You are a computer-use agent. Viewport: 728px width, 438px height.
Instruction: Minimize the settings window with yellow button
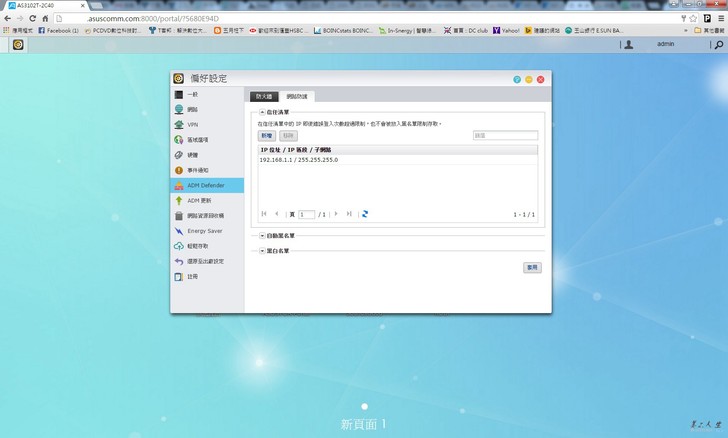[529, 79]
